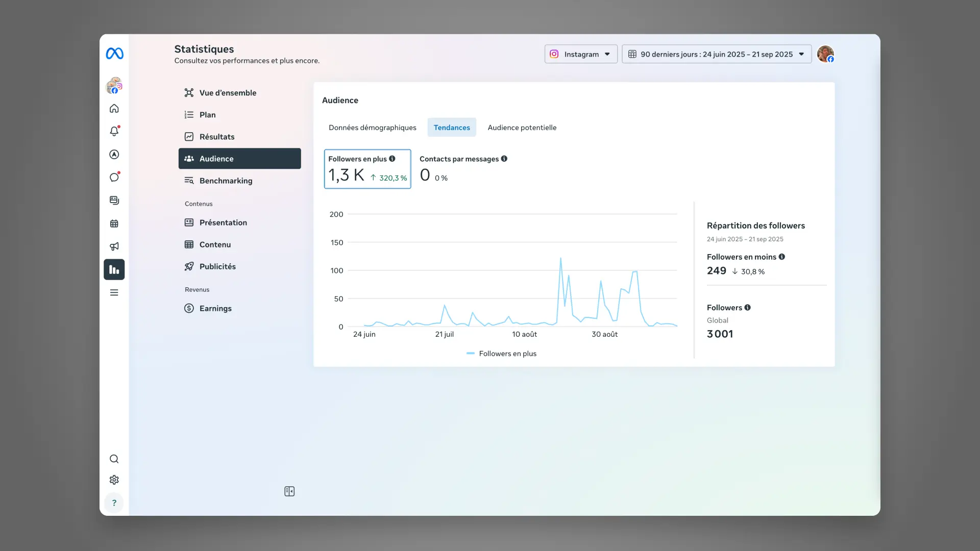The height and width of the screenshot is (551, 980).
Task: Click the Home icon in sidebar
Action: pyautogui.click(x=114, y=108)
